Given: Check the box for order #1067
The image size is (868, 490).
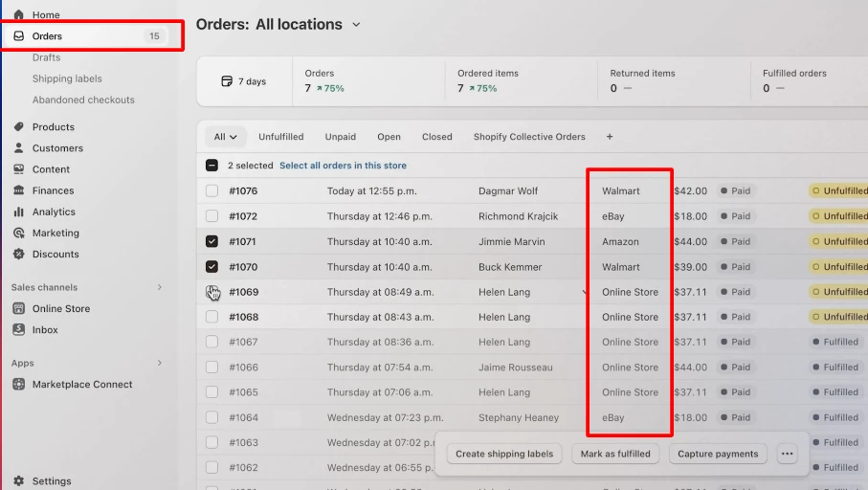Looking at the screenshot, I should point(212,342).
